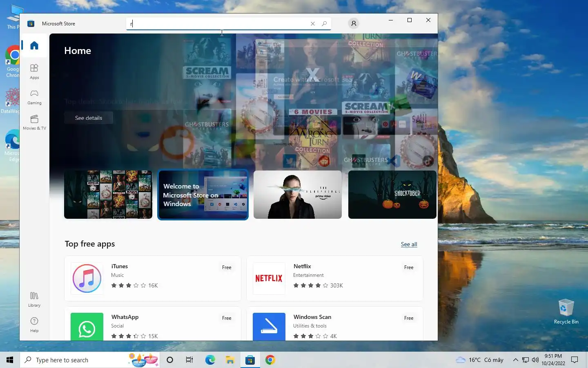Open File Explorer from the taskbar
The image size is (588, 368).
coord(230,360)
